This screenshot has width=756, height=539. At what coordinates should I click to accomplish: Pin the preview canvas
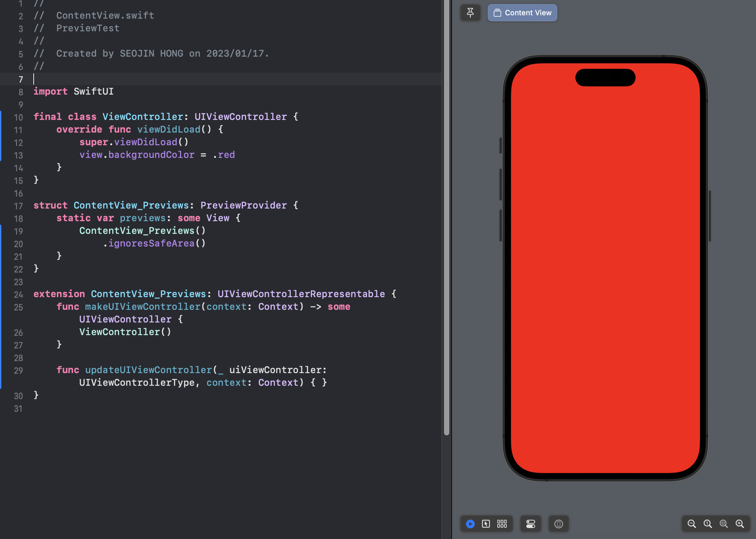[470, 13]
